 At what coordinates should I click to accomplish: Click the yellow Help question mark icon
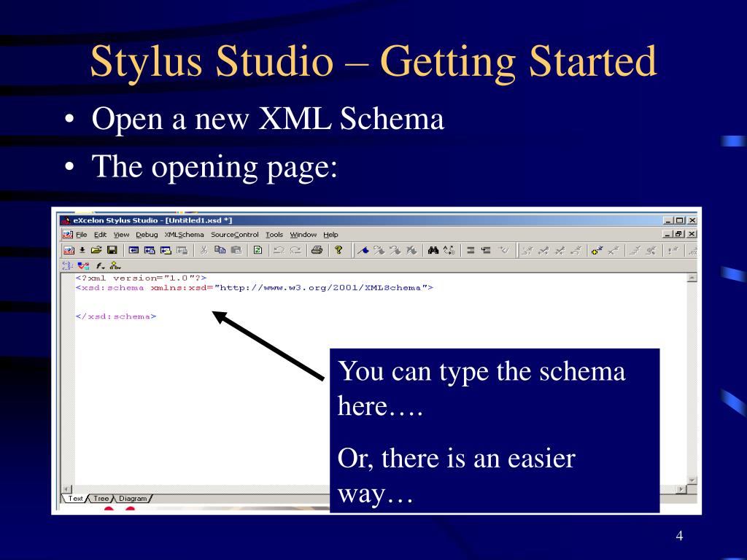tap(338, 250)
